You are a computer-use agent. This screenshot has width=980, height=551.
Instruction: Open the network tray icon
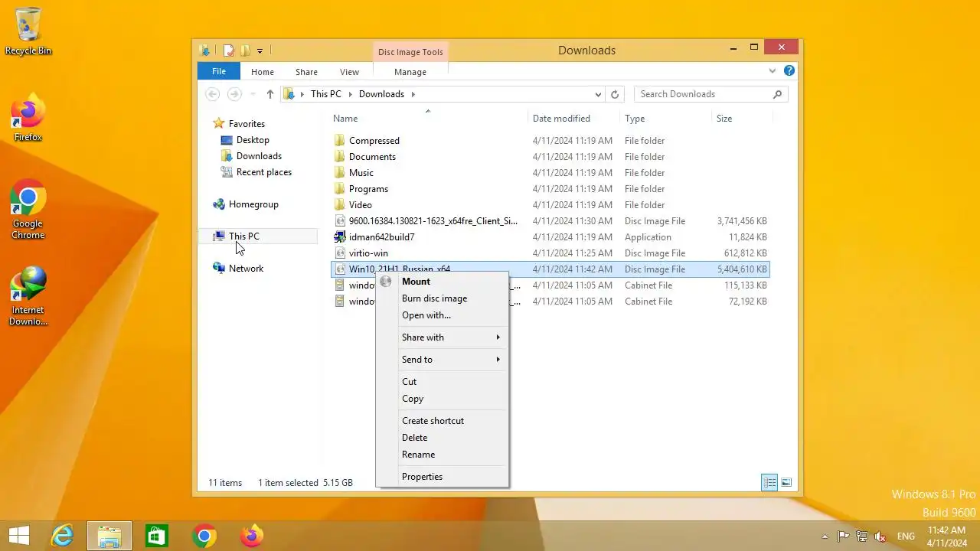tap(862, 536)
